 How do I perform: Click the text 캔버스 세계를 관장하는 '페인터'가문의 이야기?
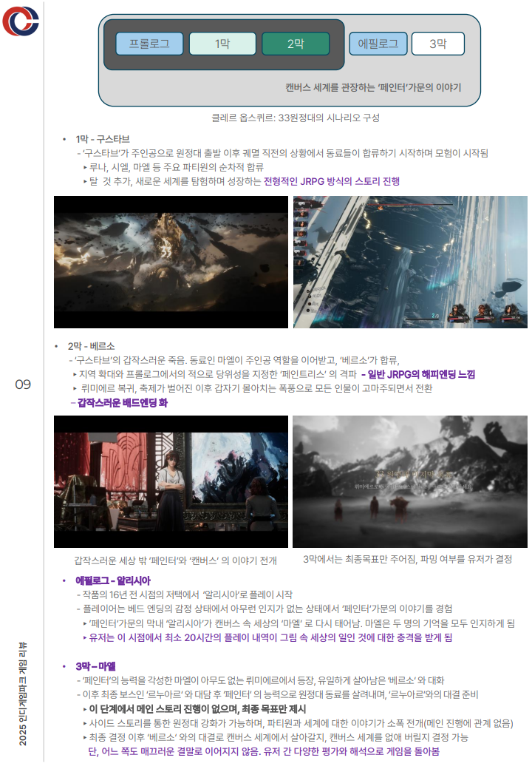[x=373, y=87]
